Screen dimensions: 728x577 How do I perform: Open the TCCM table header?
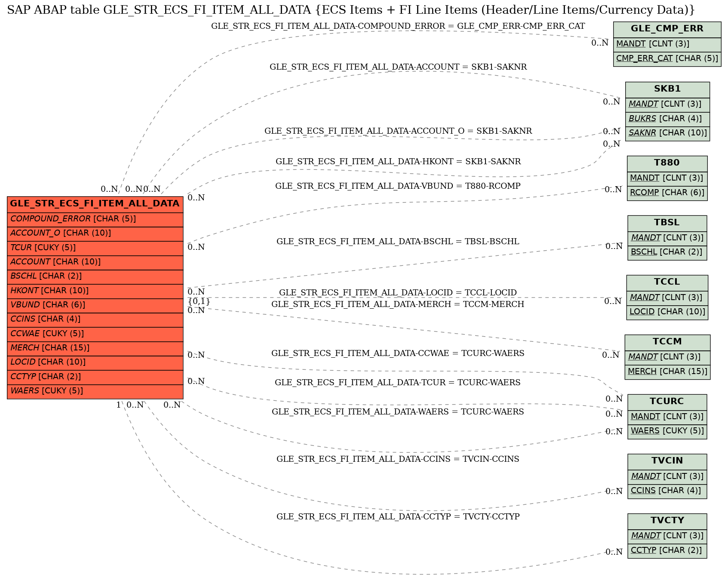click(667, 342)
